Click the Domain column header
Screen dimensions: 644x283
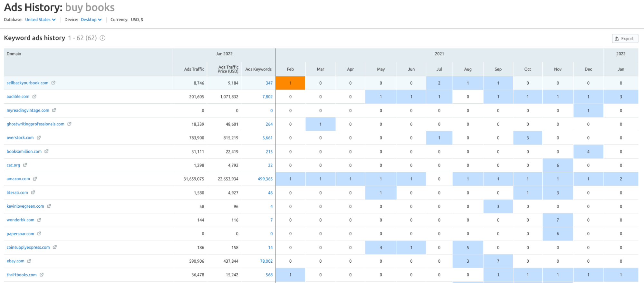[14, 54]
